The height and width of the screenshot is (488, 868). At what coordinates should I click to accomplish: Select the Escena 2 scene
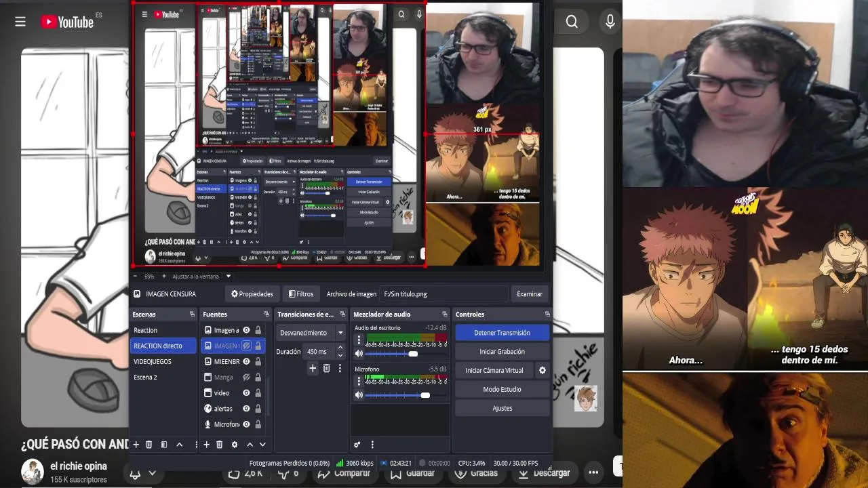click(x=163, y=377)
